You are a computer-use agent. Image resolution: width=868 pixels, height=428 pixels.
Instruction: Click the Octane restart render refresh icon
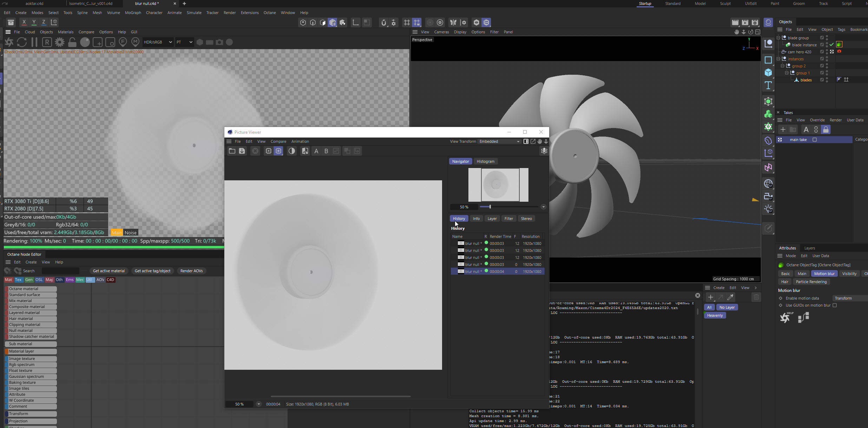(x=22, y=42)
